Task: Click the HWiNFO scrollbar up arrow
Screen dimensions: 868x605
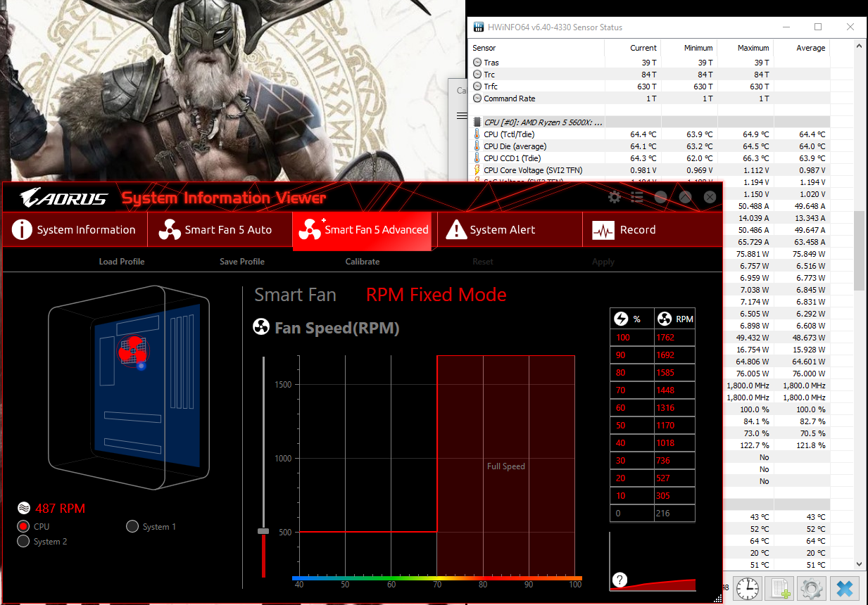Action: pyautogui.click(x=859, y=46)
